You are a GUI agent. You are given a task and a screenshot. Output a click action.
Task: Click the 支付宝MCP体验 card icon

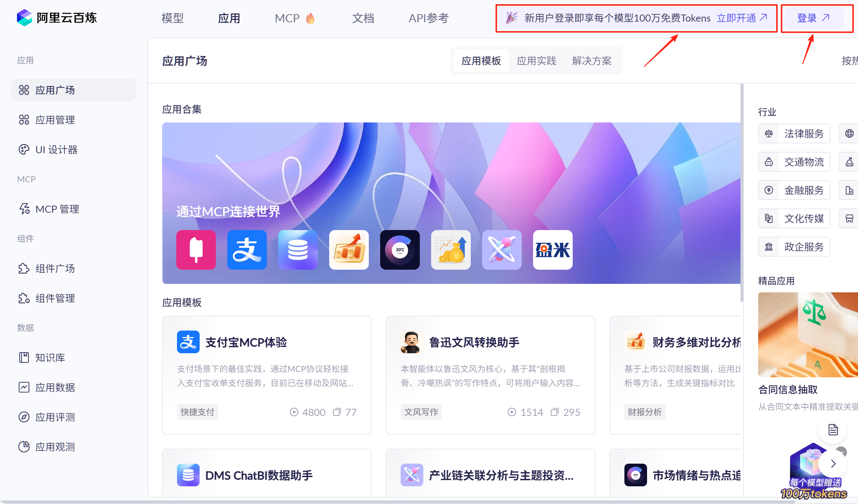point(188,342)
